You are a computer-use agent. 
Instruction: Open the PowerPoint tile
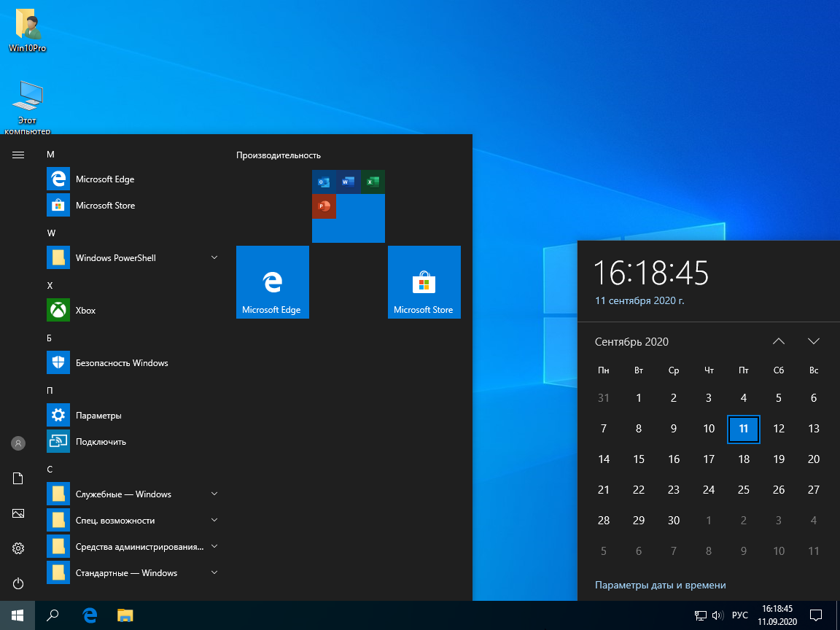[x=324, y=206]
